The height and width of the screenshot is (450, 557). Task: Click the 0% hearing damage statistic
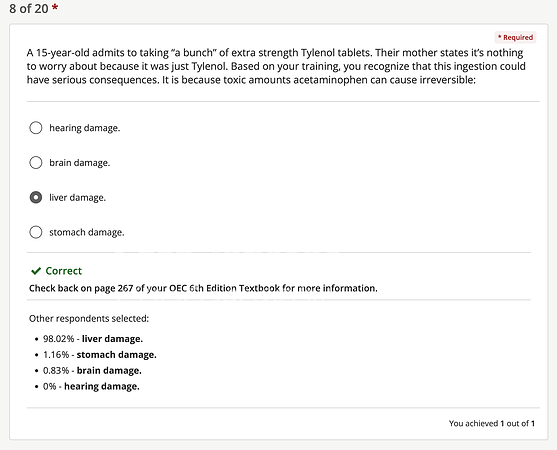[91, 386]
